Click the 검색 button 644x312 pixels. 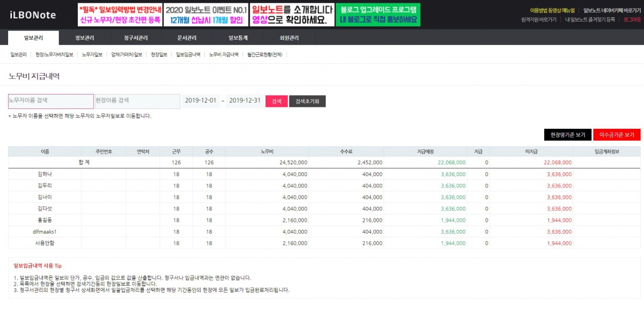click(277, 100)
